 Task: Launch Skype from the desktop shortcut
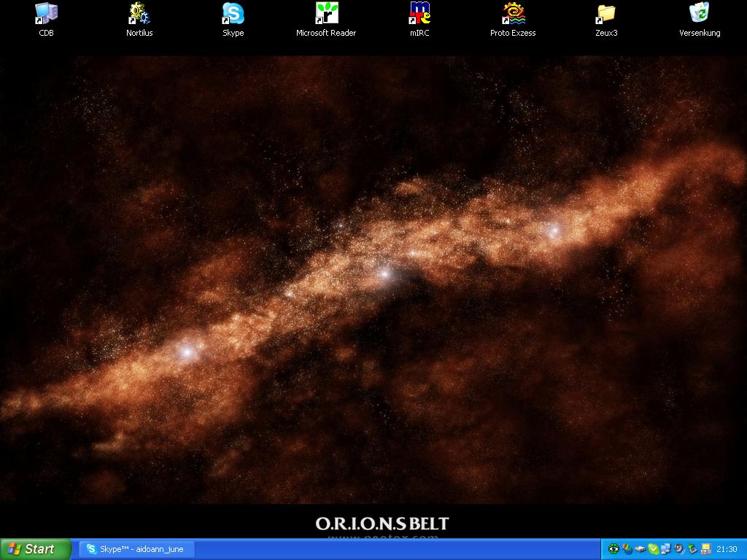233,14
